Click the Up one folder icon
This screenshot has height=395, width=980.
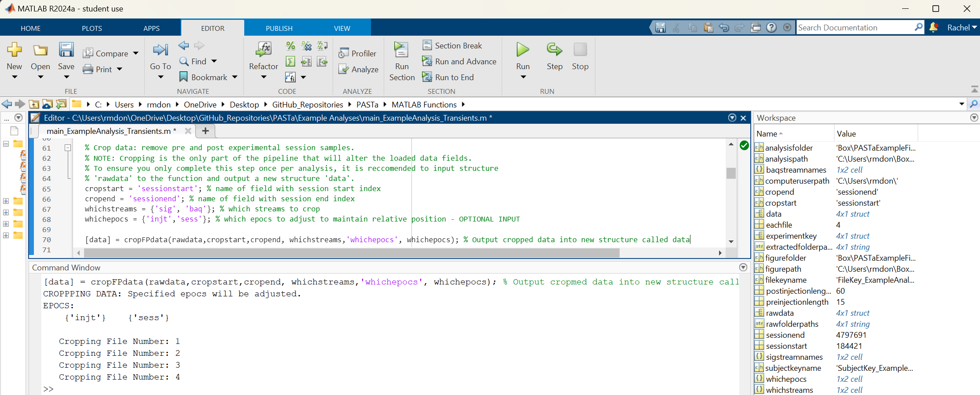point(34,104)
